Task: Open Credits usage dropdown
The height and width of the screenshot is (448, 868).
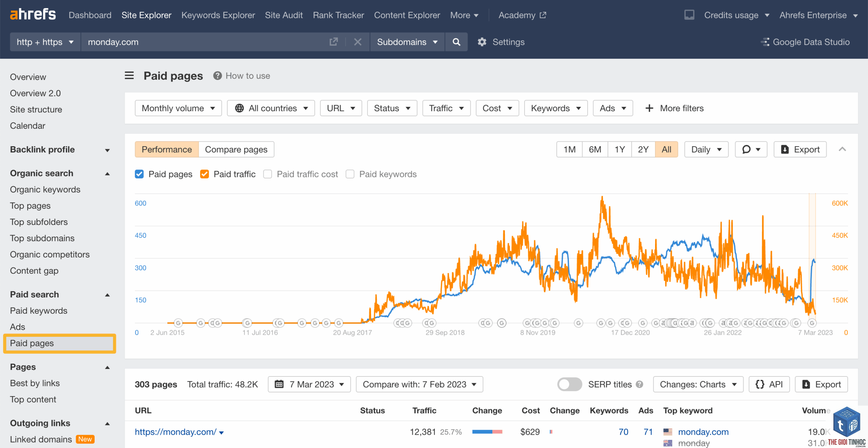Action: (736, 15)
